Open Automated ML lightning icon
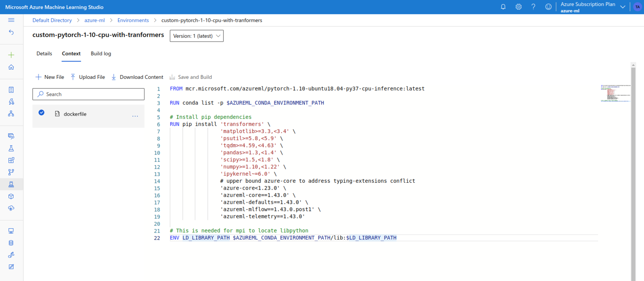Screen dimensions: 644x281 point(11,102)
